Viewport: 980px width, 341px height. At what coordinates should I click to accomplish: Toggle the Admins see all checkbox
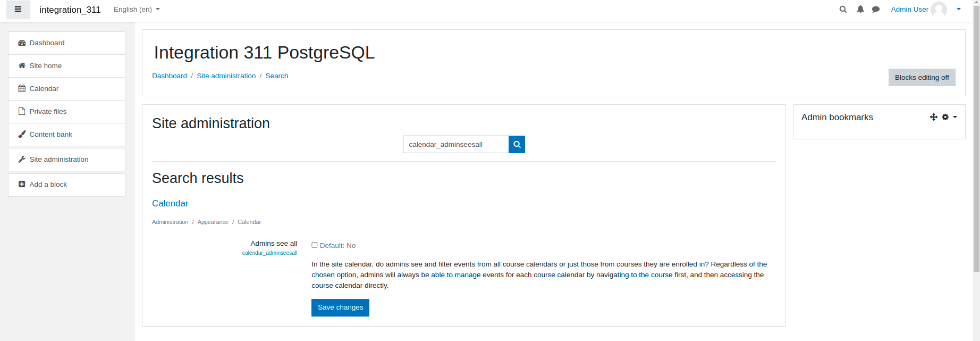[x=315, y=245]
